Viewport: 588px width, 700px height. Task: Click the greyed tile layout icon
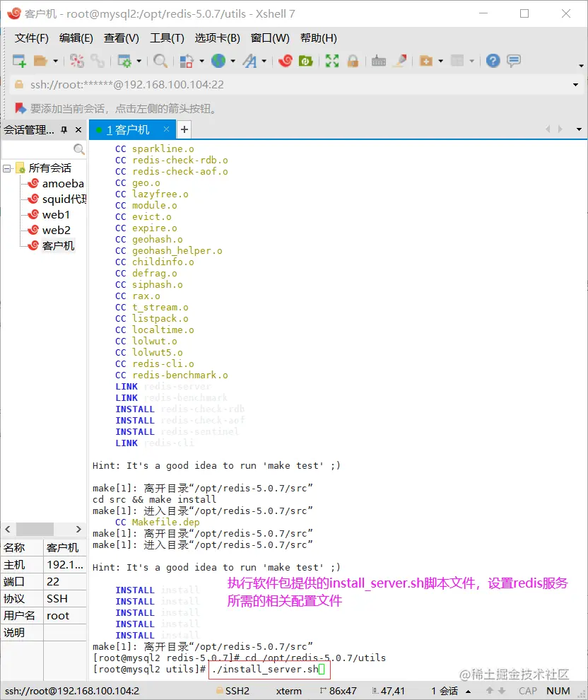point(457,61)
